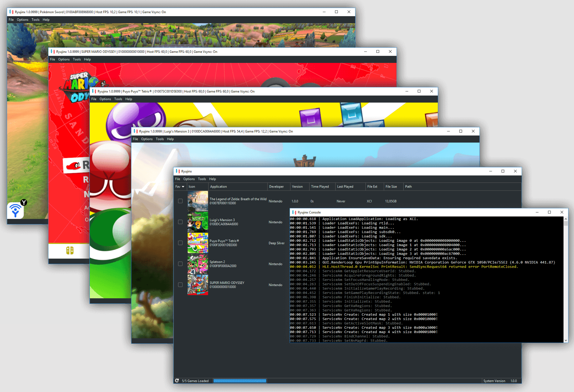The width and height of the screenshot is (574, 392).
Task: Select Luigi's Mansion 3 cover icon
Action: pyautogui.click(x=198, y=222)
